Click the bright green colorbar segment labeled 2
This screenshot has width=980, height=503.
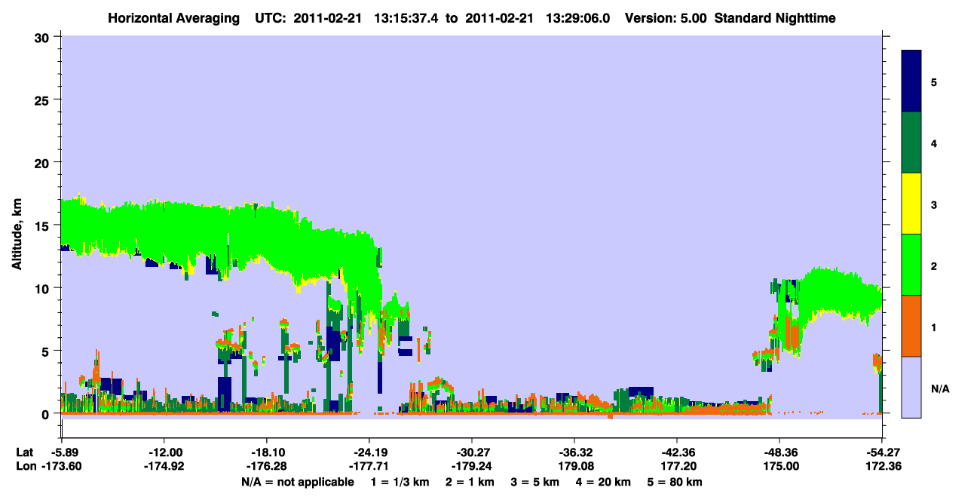click(x=911, y=265)
